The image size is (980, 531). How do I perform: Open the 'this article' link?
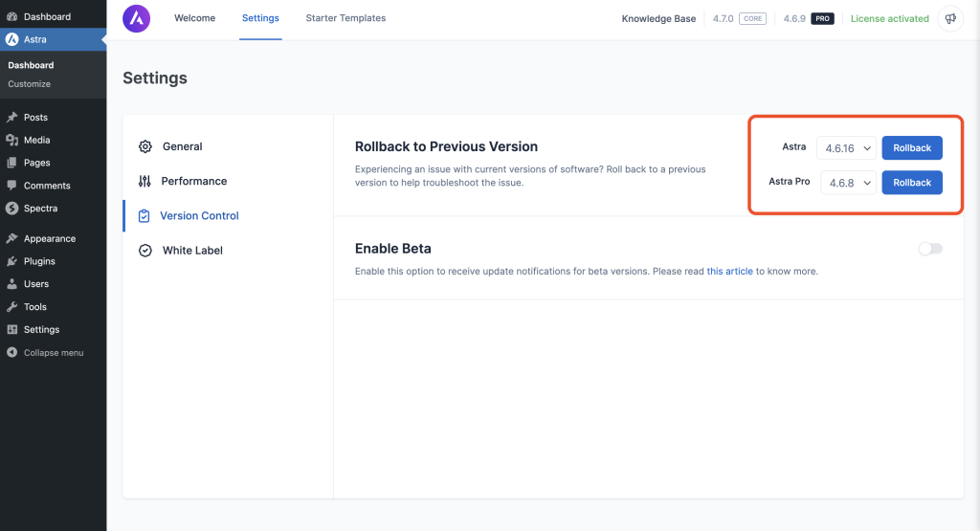click(x=730, y=271)
